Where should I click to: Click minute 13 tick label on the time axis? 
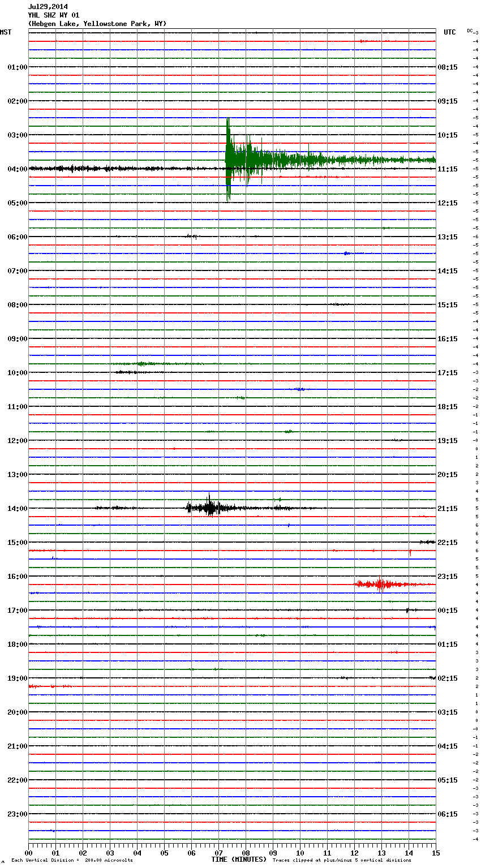381,853
